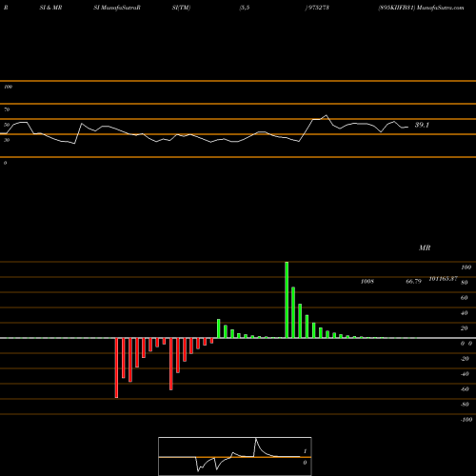The width and height of the screenshot is (476, 476).
Task: Click the value 101165.87 in MR panel
Action: [x=443, y=279]
